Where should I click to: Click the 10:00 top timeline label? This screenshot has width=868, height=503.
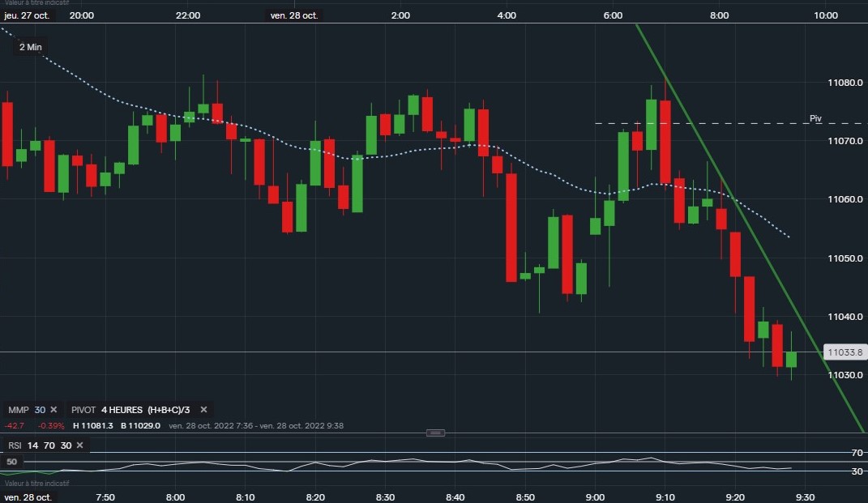825,15
